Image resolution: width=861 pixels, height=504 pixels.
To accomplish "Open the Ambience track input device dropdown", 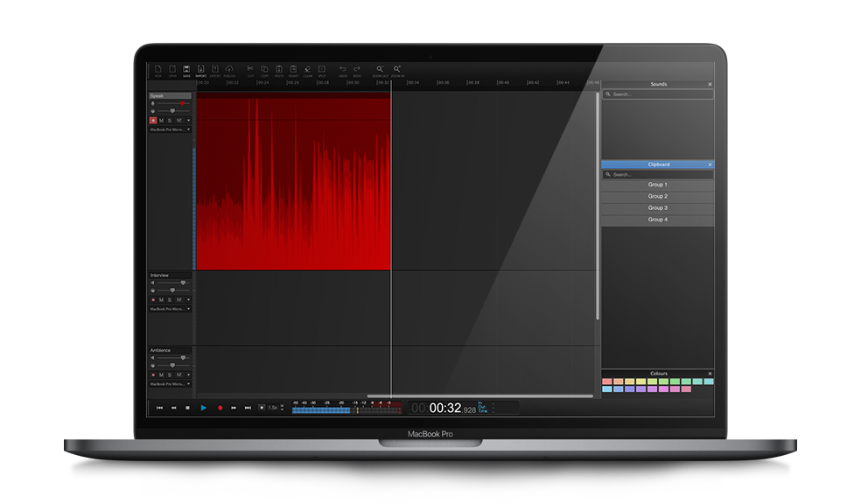I will (170, 384).
